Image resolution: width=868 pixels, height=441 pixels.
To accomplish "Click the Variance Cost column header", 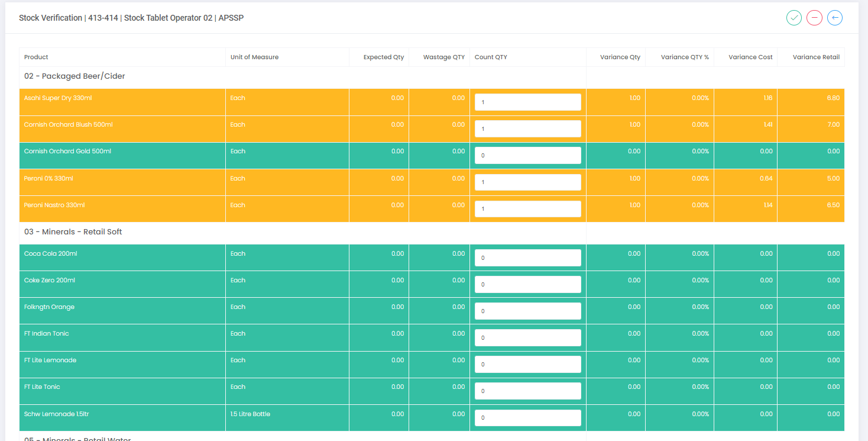I will click(750, 57).
